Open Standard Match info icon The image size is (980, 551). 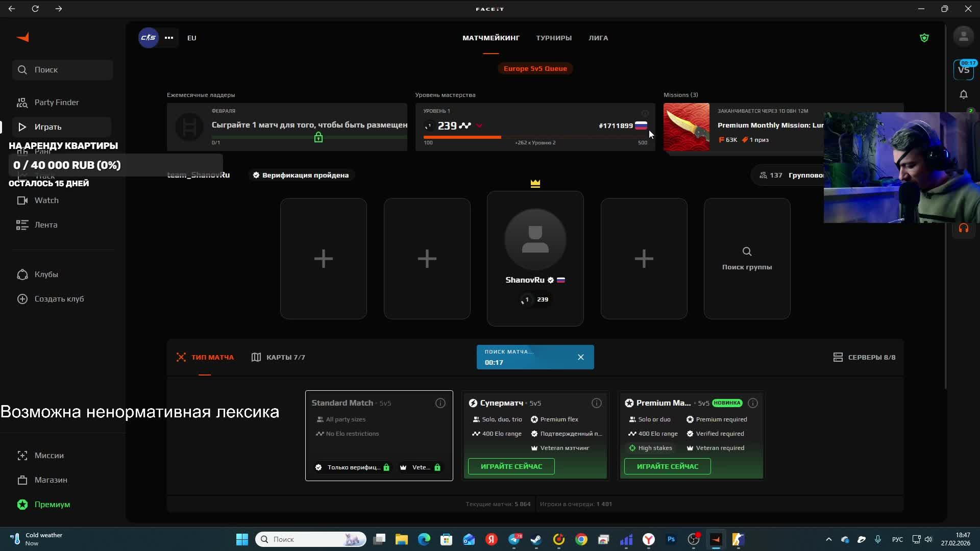tap(440, 403)
